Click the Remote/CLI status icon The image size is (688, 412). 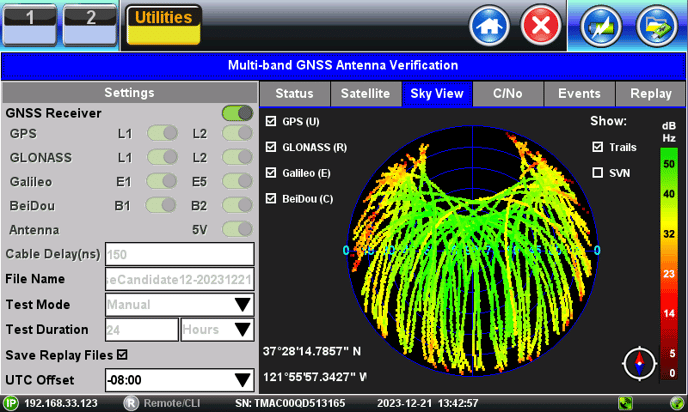point(130,403)
